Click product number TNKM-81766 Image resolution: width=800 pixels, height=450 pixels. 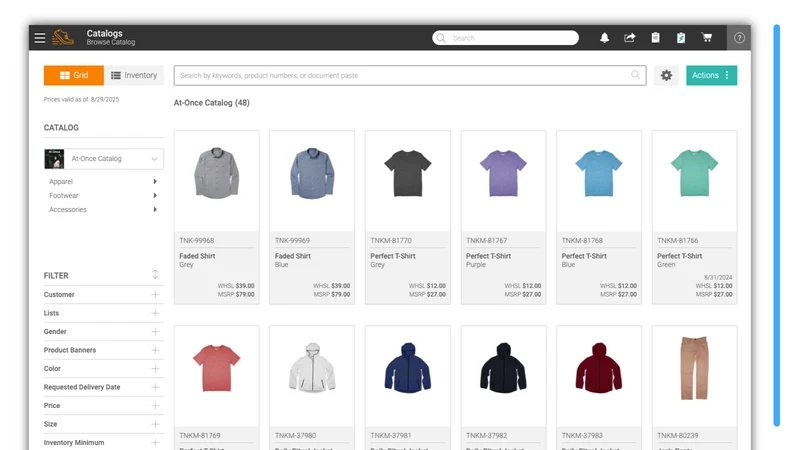coord(678,240)
